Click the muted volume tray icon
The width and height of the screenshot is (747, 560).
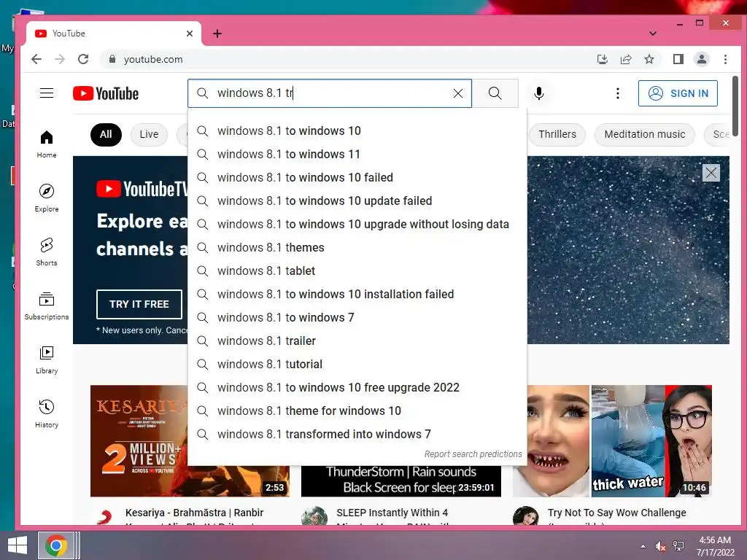660,546
